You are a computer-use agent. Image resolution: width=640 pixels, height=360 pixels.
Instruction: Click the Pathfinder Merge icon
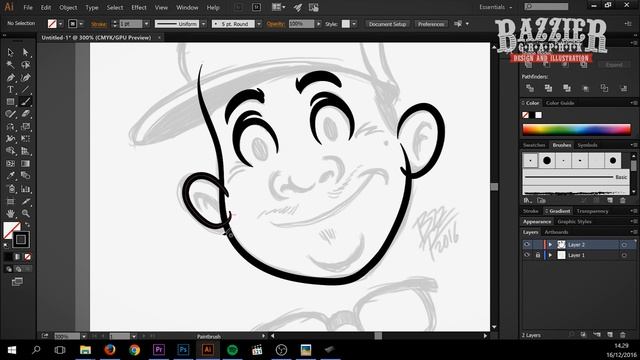tap(567, 88)
